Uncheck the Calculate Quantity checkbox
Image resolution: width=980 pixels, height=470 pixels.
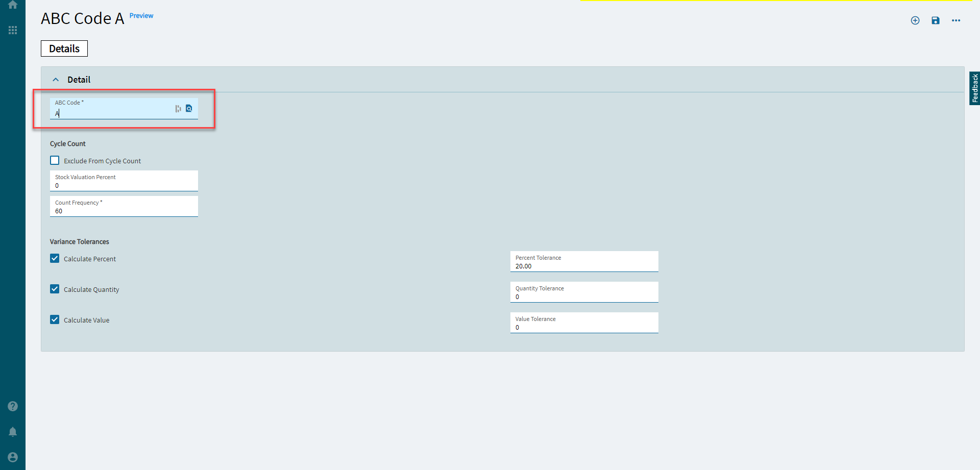(x=55, y=289)
